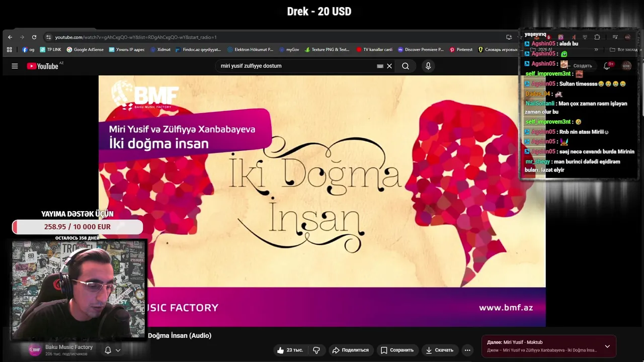Open the YouTube hamburger guide menu
This screenshot has width=644, height=362.
pos(15,66)
